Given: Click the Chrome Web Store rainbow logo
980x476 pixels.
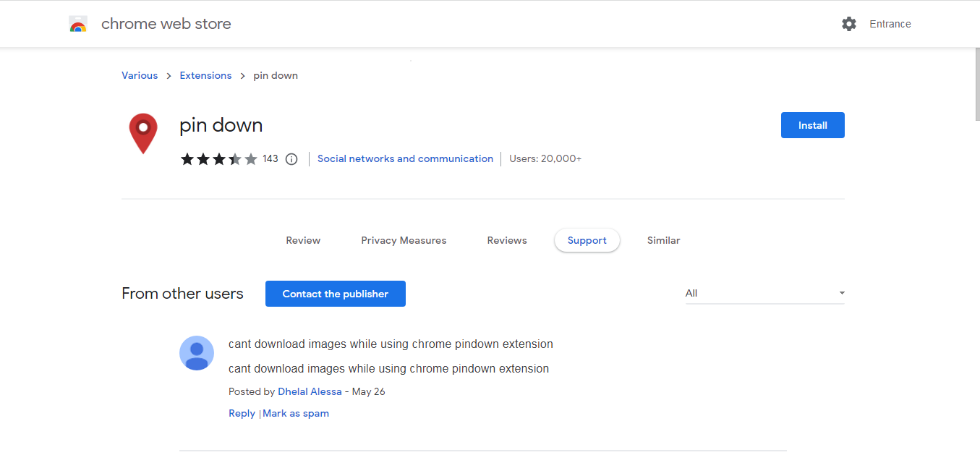Looking at the screenshot, I should click(78, 24).
